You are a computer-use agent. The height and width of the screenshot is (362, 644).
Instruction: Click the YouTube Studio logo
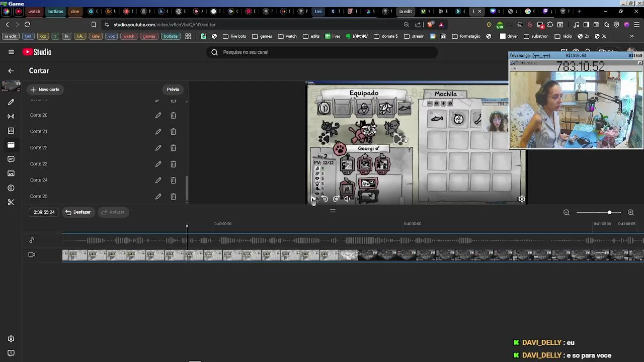point(37,52)
